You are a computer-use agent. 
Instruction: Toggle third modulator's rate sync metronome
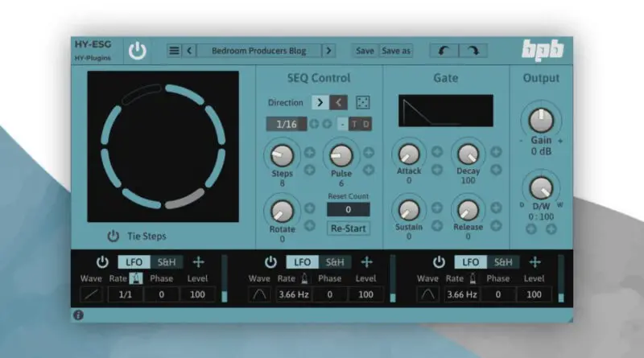coord(473,278)
